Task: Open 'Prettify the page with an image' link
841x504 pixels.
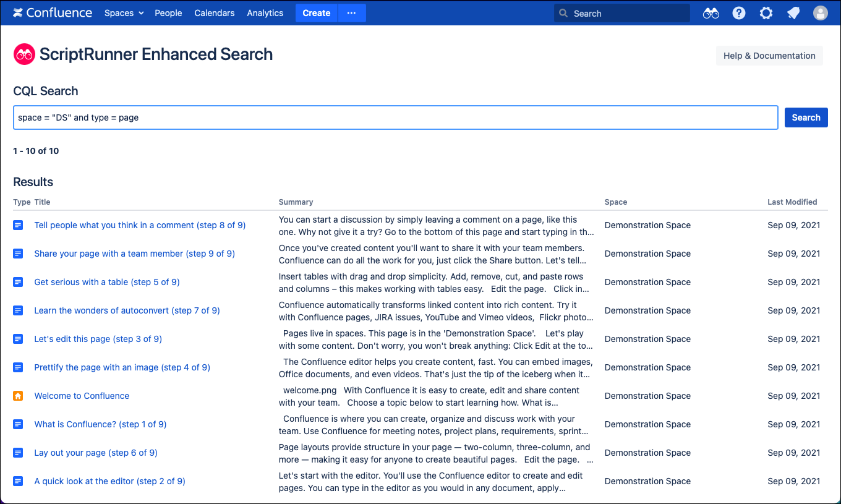Action: [x=122, y=367]
